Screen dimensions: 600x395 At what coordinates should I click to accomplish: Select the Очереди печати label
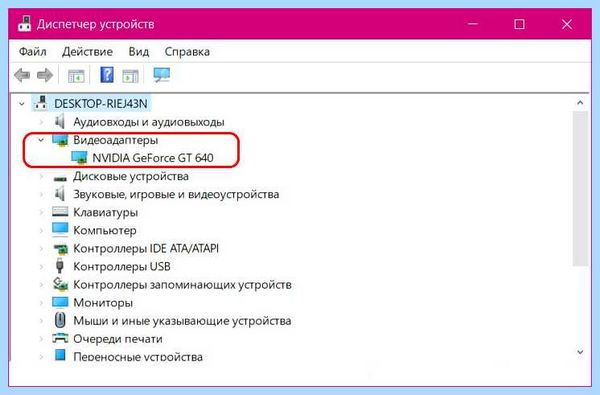(118, 339)
